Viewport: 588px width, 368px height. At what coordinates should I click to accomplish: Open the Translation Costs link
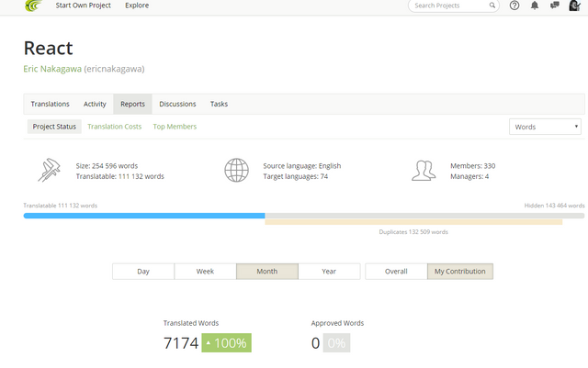pyautogui.click(x=114, y=127)
